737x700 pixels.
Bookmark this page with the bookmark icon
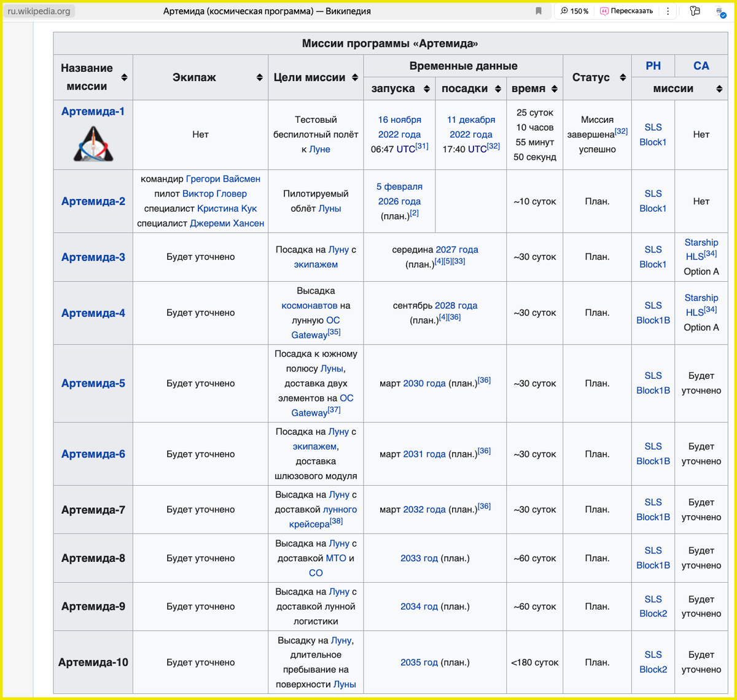(539, 11)
